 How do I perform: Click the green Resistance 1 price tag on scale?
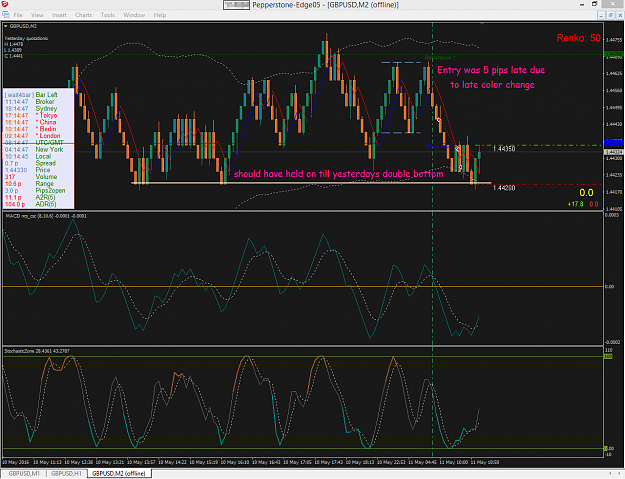pyautogui.click(x=614, y=54)
